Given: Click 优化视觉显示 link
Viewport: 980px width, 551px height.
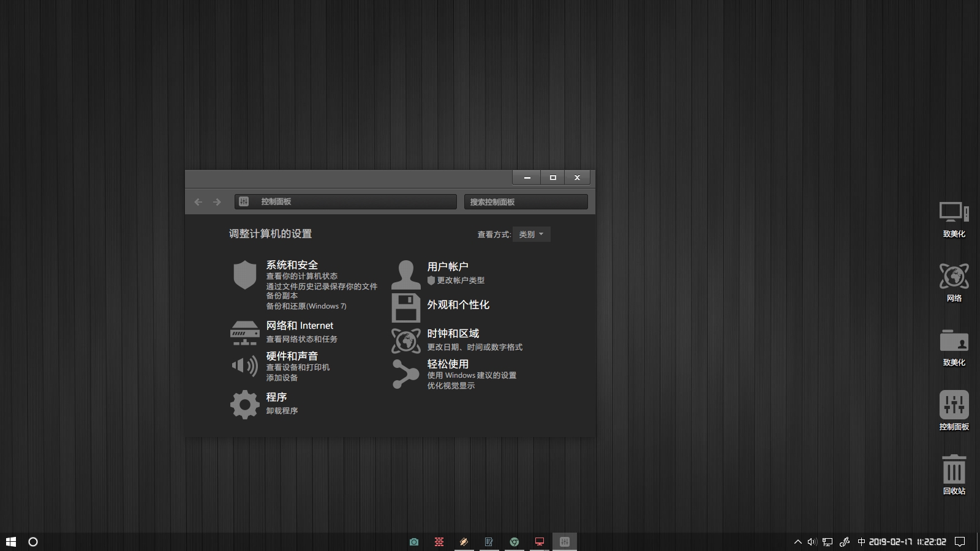Looking at the screenshot, I should pyautogui.click(x=451, y=386).
